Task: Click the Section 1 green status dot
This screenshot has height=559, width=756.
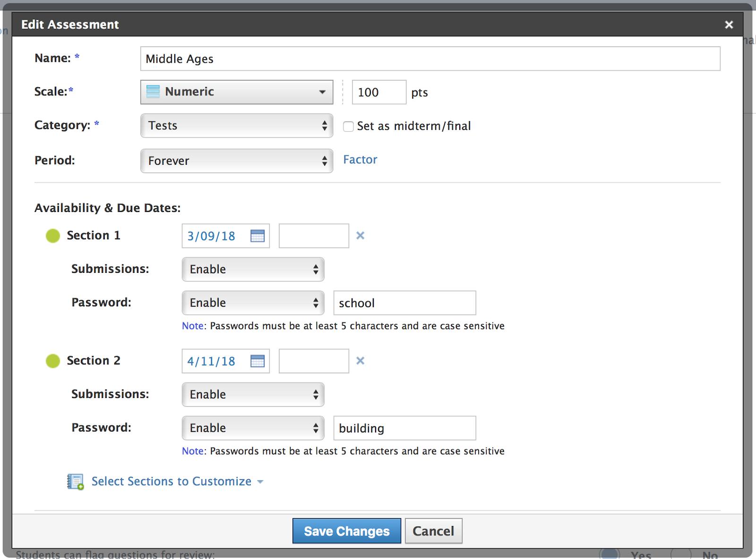Action: point(53,236)
